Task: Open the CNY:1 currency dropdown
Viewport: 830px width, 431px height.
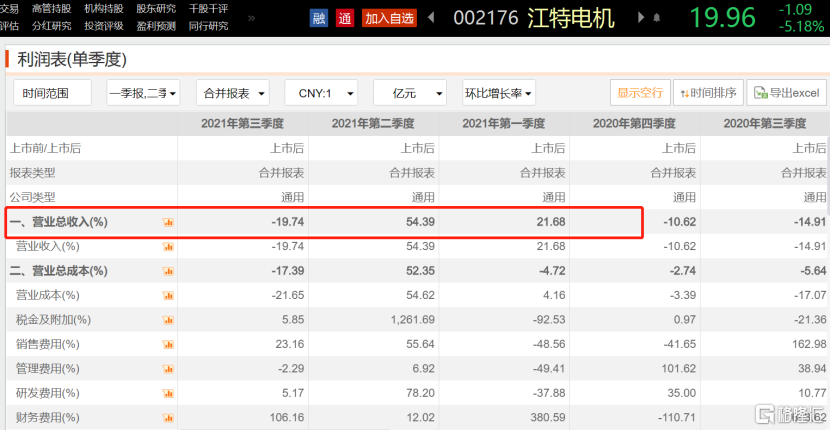Action: 321,93
